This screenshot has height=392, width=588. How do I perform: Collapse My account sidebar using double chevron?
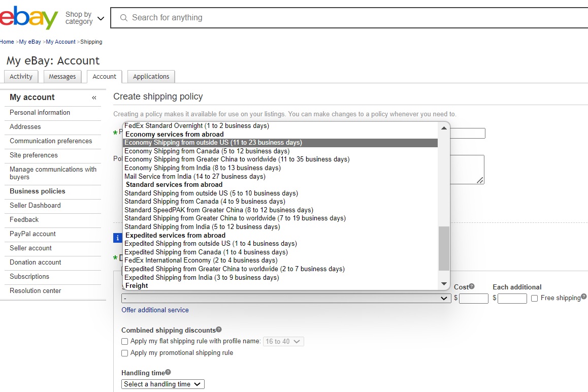click(x=94, y=97)
